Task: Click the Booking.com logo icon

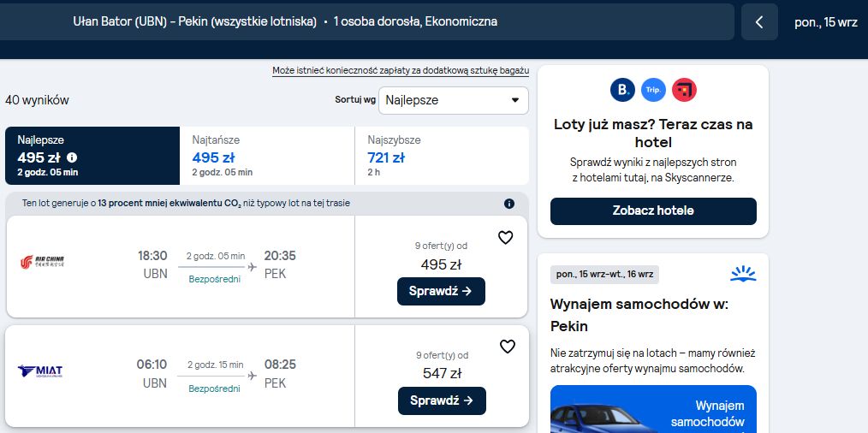Action: (x=622, y=90)
